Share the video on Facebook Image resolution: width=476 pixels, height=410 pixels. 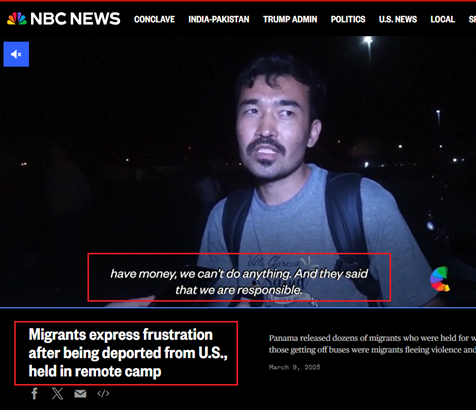pyautogui.click(x=34, y=394)
